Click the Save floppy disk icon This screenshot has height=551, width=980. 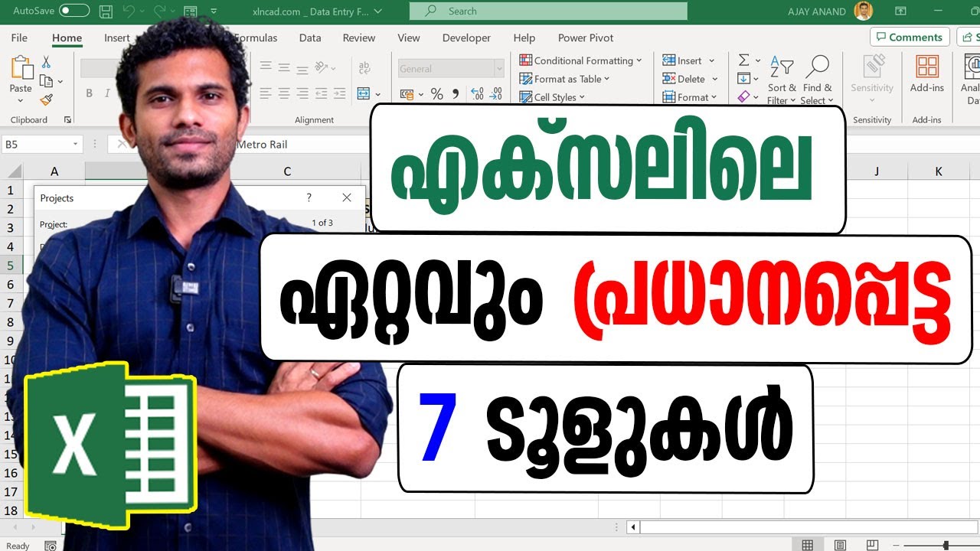pyautogui.click(x=106, y=11)
